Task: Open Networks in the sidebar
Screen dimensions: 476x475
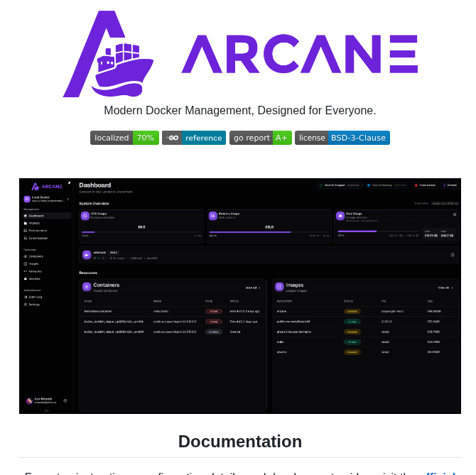Action: click(47, 271)
